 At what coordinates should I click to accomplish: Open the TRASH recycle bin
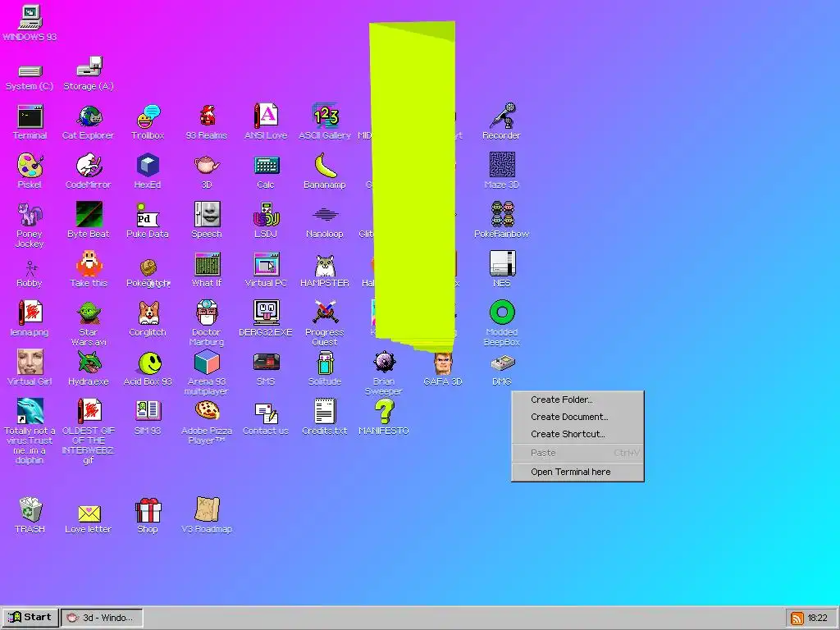[x=30, y=510]
